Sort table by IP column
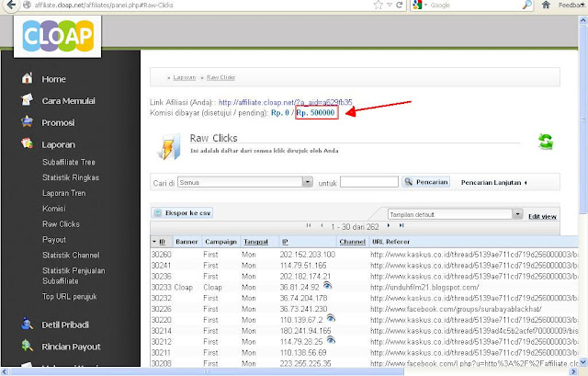The height and width of the screenshot is (376, 588). (285, 242)
